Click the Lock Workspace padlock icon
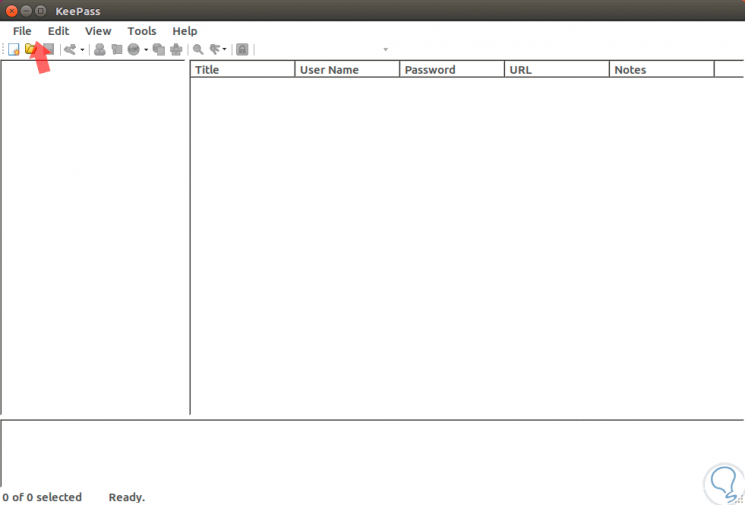Viewport: 745px width, 505px height. tap(242, 49)
